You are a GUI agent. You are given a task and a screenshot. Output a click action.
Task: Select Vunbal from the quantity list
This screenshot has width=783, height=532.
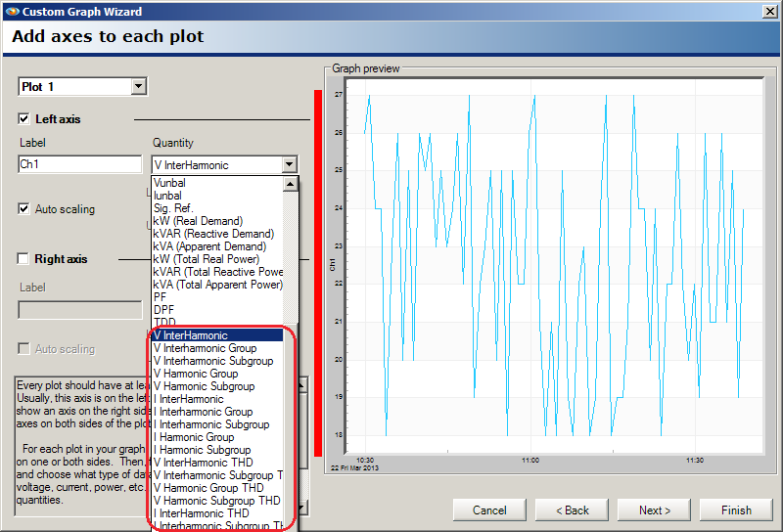pyautogui.click(x=217, y=183)
